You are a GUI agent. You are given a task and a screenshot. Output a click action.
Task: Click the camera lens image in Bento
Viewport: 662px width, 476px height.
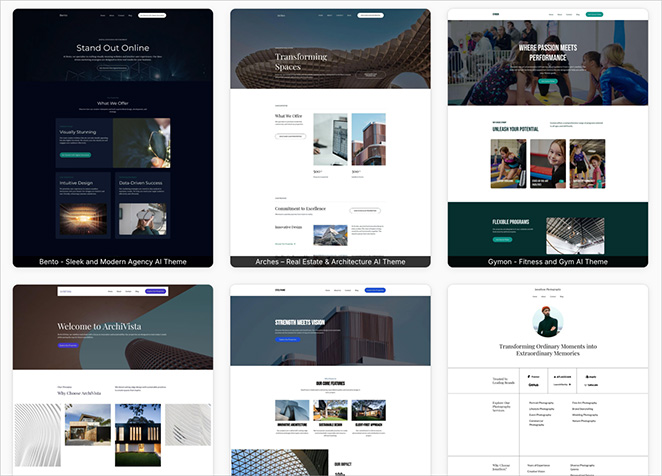coord(141,143)
